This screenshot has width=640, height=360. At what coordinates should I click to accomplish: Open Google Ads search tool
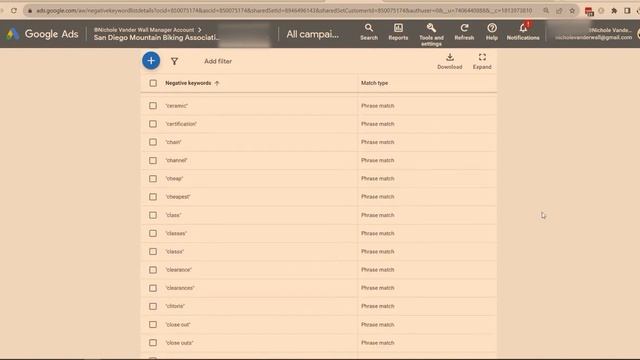click(x=369, y=32)
